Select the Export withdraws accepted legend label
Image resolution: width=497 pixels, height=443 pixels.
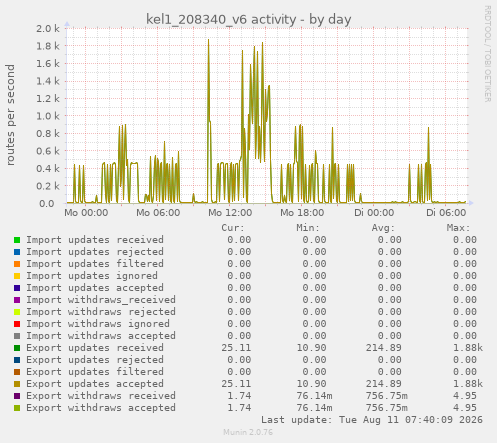click(x=101, y=408)
